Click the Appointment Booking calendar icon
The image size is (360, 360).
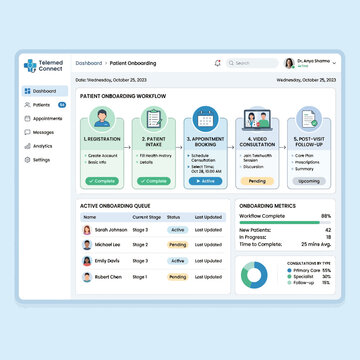[205, 119]
